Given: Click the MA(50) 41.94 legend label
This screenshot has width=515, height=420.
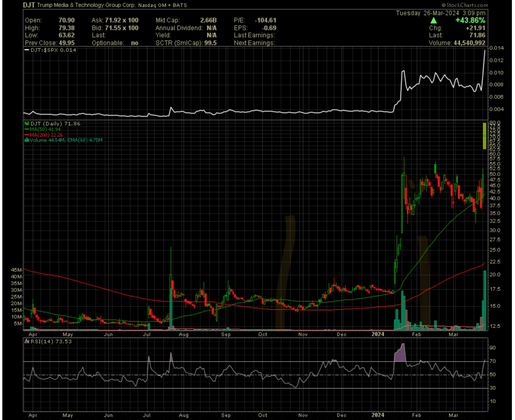Looking at the screenshot, I should point(45,129).
